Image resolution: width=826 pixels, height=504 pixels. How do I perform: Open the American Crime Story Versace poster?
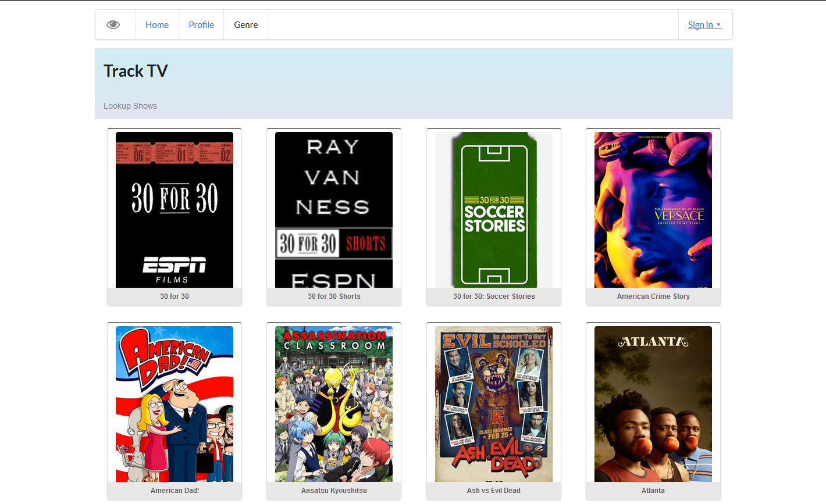(653, 210)
